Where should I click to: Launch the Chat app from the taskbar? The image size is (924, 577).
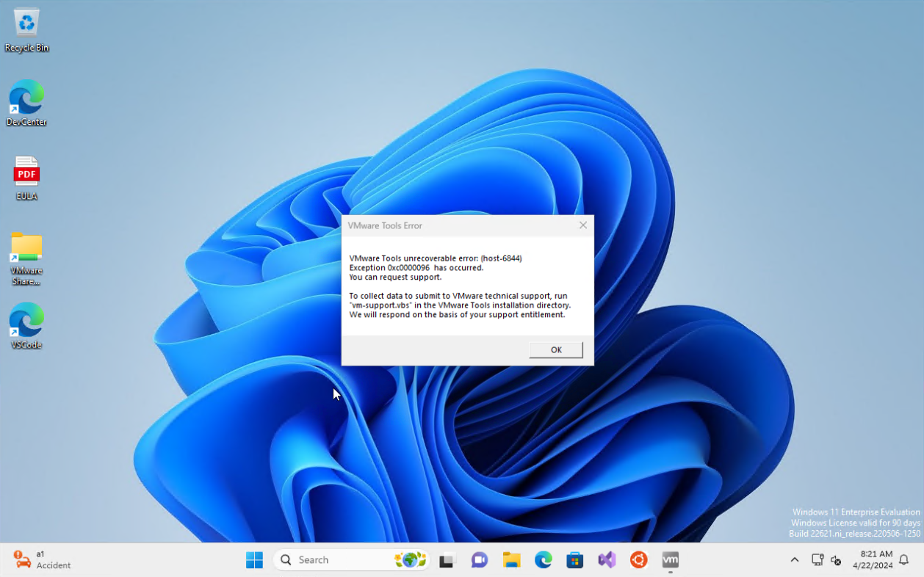[479, 560]
